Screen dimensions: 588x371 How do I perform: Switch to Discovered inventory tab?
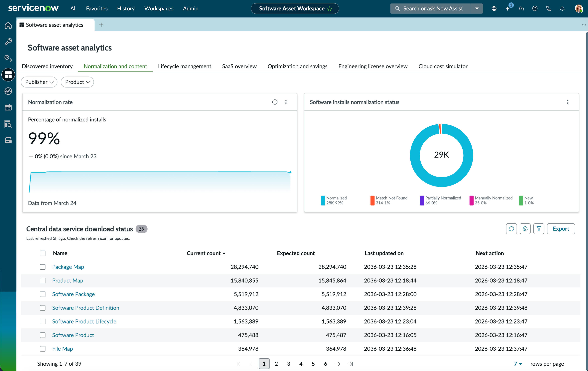coord(47,66)
